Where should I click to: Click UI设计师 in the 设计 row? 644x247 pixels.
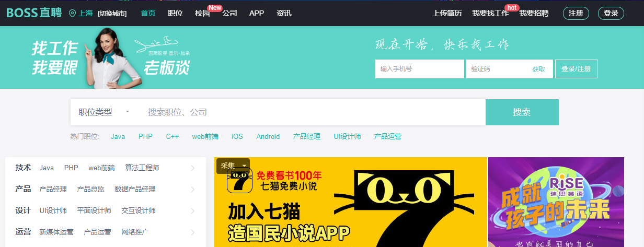[x=53, y=211]
